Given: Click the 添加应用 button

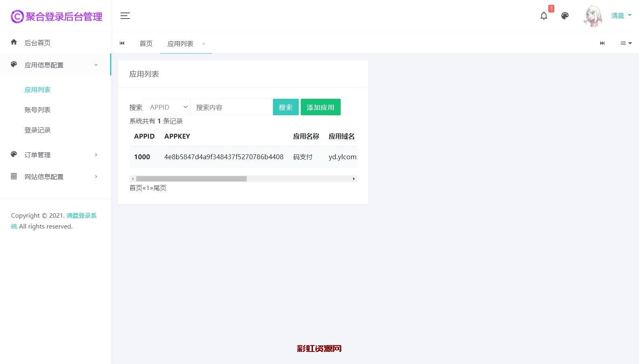Looking at the screenshot, I should click(321, 107).
